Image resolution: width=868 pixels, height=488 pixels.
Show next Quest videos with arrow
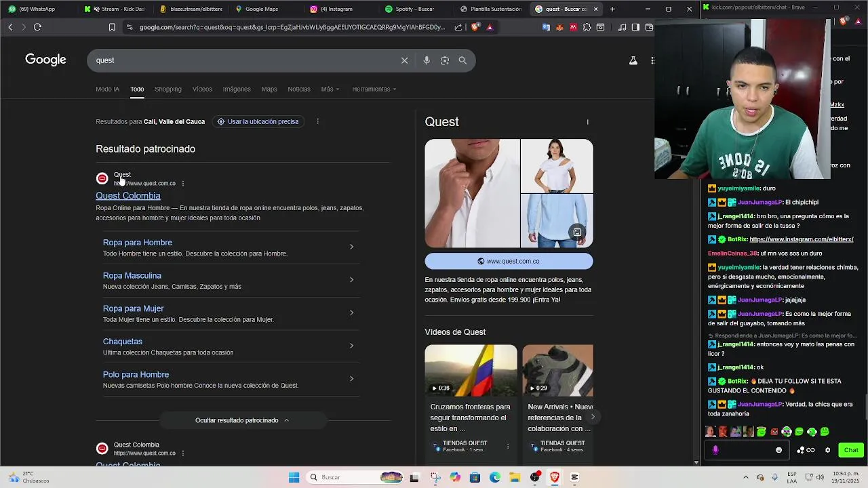pos(593,417)
